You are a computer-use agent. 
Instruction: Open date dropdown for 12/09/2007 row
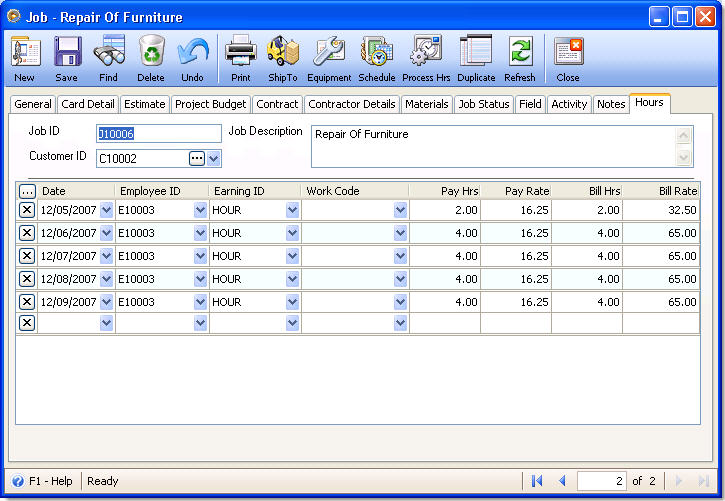[106, 302]
